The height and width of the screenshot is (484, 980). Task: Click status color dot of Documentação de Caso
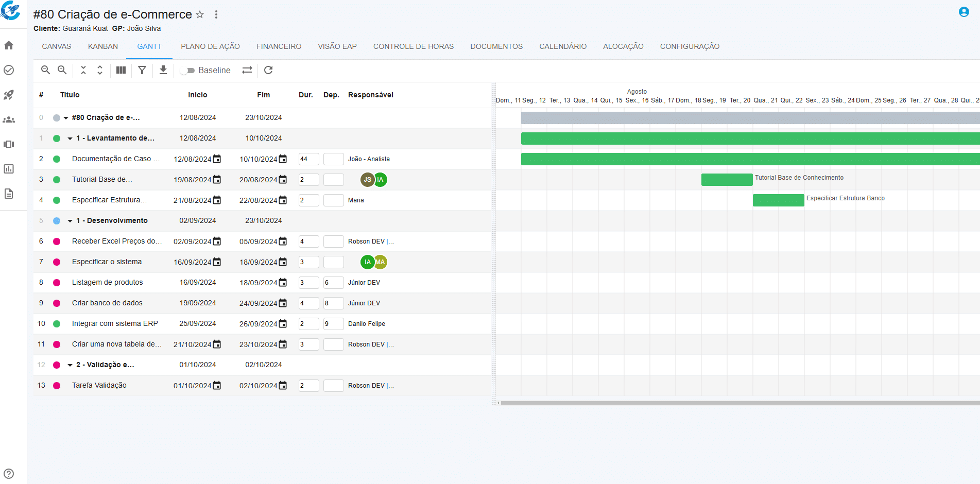(x=57, y=159)
